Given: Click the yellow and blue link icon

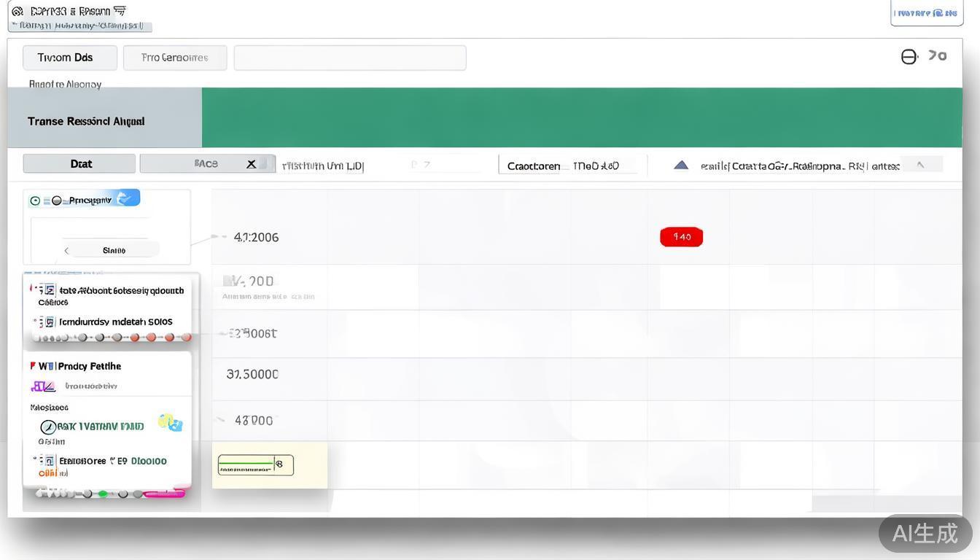Looking at the screenshot, I should [171, 423].
